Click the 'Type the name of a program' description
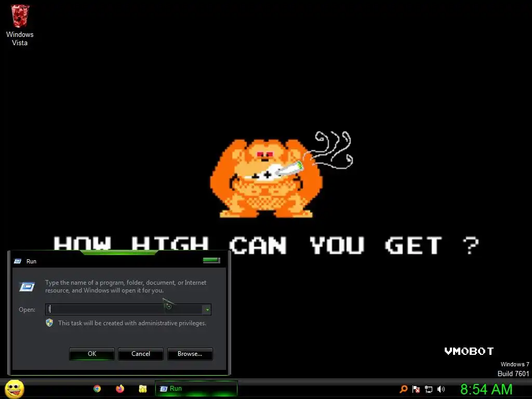Viewport: 532px width, 399px height. pos(126,286)
